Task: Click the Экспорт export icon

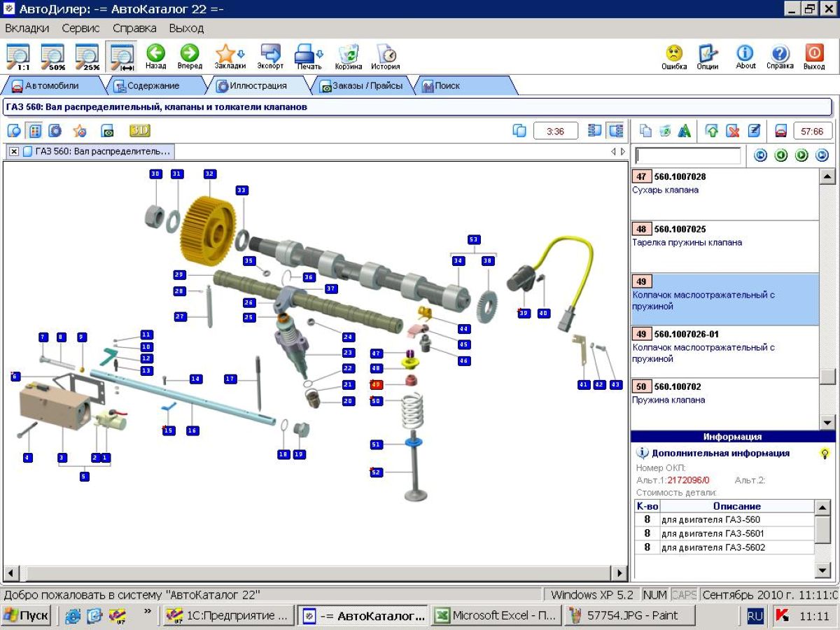Action: click(270, 57)
